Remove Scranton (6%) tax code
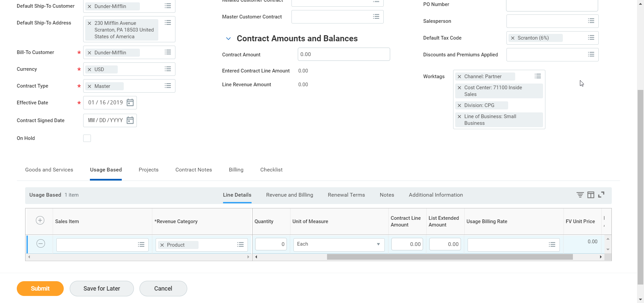 [x=513, y=38]
